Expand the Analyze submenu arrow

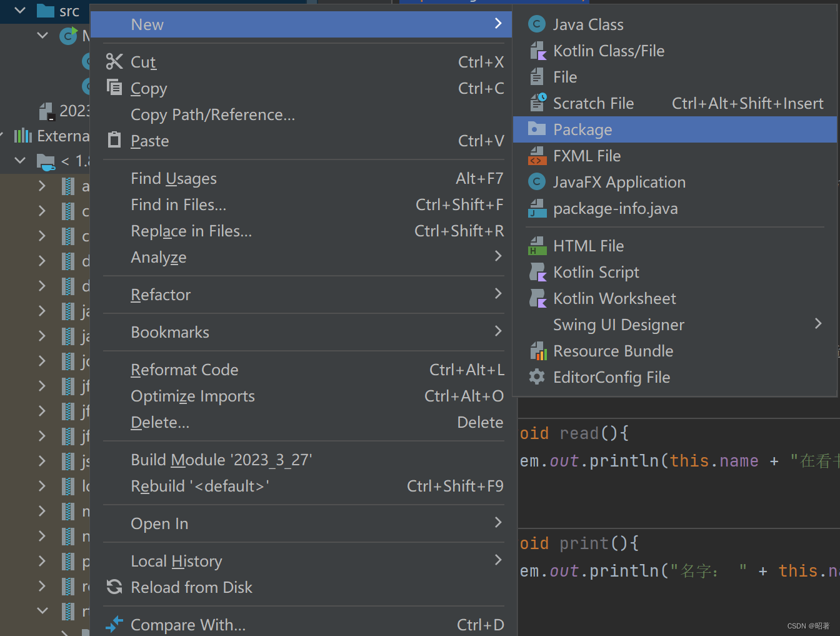[498, 256]
